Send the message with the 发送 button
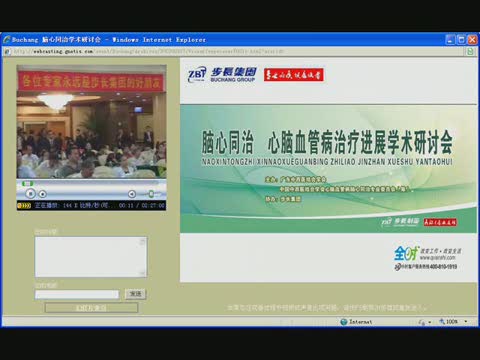480x360 pixels. 135,294
